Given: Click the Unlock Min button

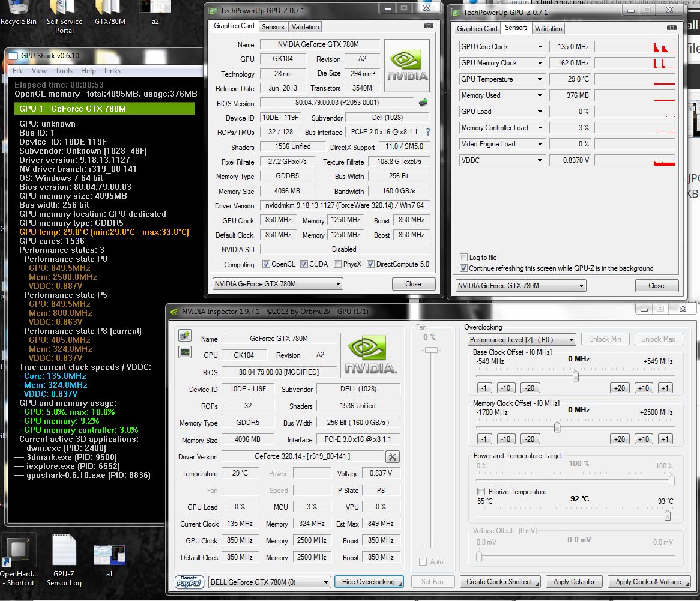Looking at the screenshot, I should [x=605, y=339].
